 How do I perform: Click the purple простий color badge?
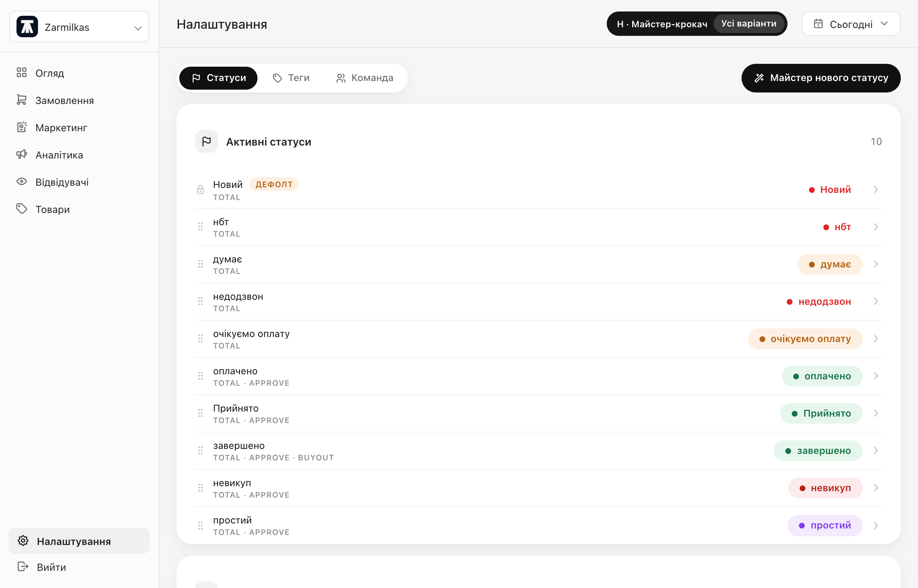(x=825, y=526)
